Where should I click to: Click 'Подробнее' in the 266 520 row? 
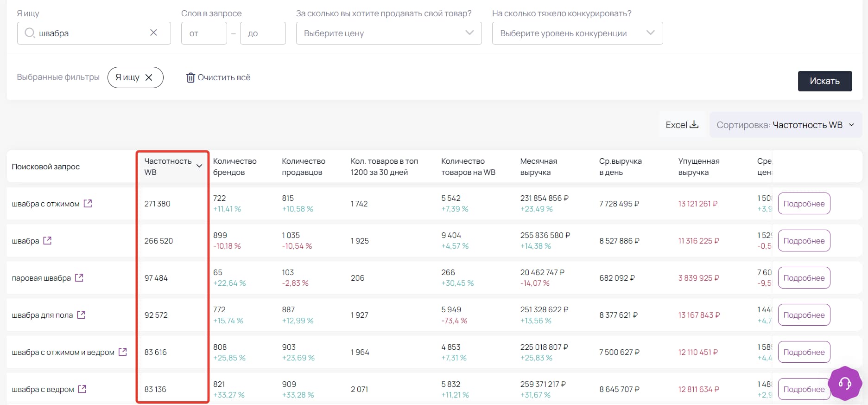coord(804,241)
